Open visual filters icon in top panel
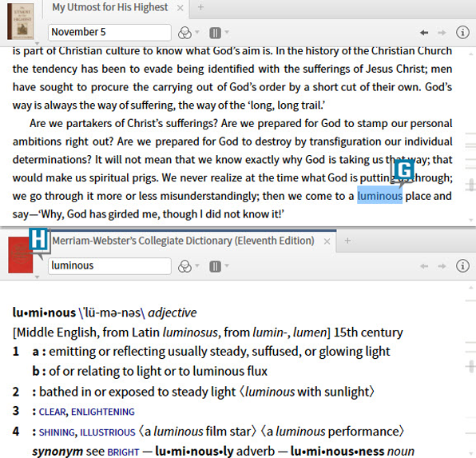The width and height of the screenshot is (476, 458). tap(184, 33)
